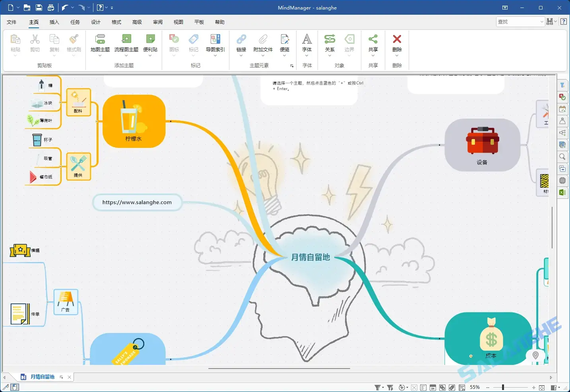Open the 审阅 ribbon tab

[157, 22]
